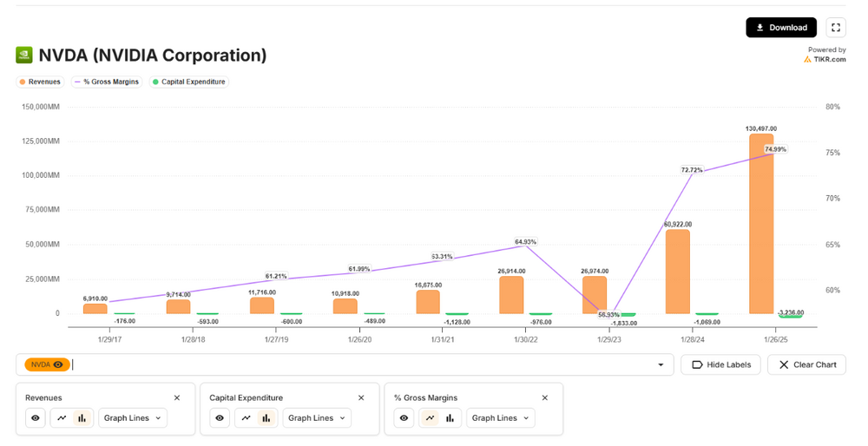The width and height of the screenshot is (868, 446).
Task: Click the 1/30/22 revenue bar
Action: point(511,295)
